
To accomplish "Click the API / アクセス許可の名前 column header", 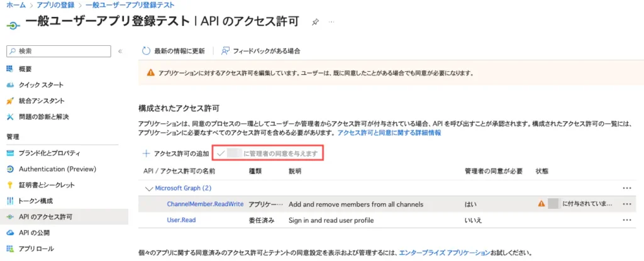I will coord(179,170).
